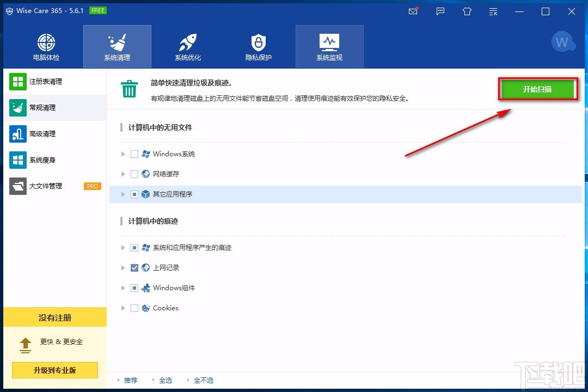The width and height of the screenshot is (588, 392).
Task: Uncheck the 上网记录 checkbox
Action: click(134, 268)
